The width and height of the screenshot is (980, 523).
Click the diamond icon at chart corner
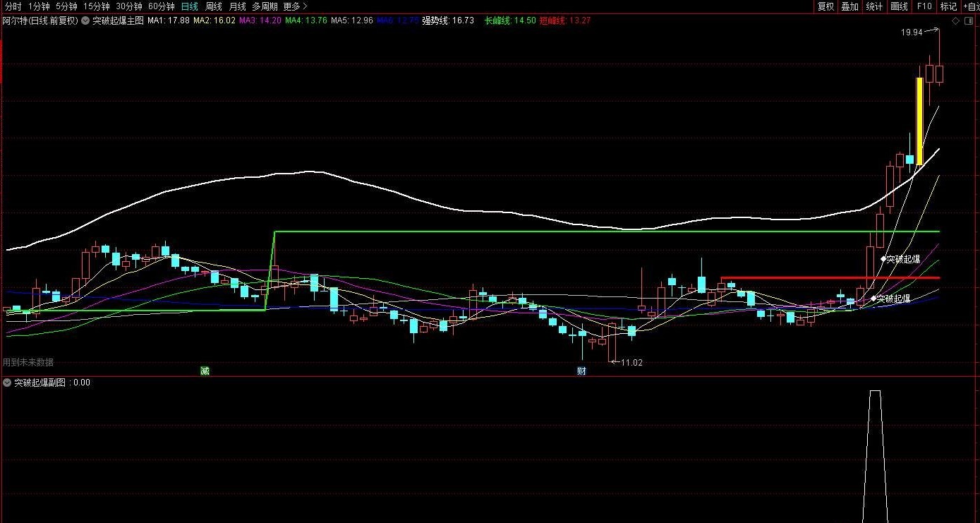[956, 21]
